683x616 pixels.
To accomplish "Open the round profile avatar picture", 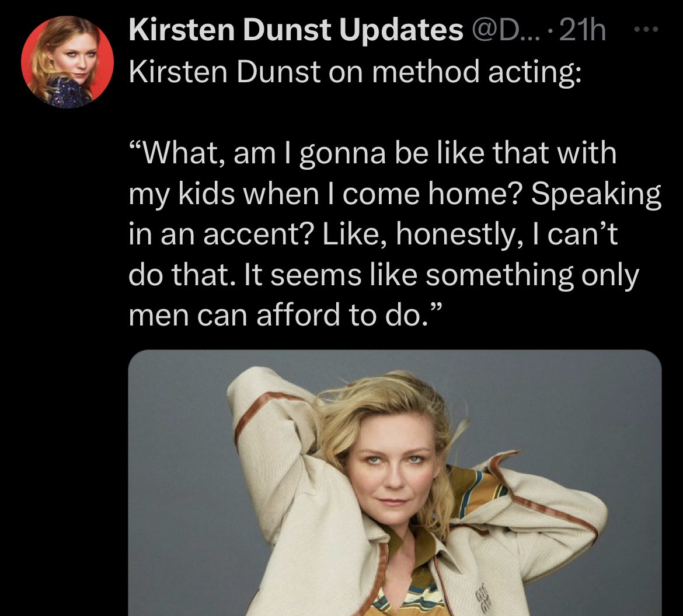I will (67, 62).
